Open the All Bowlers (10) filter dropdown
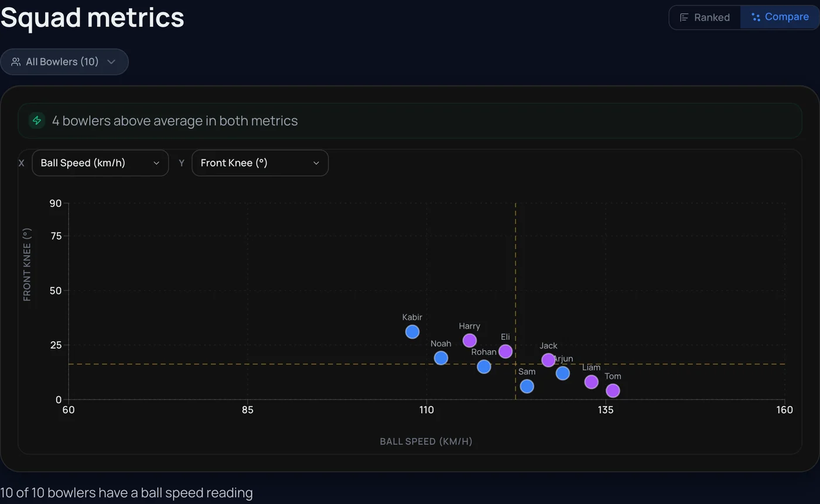Screen dimensions: 820x504 [64, 61]
